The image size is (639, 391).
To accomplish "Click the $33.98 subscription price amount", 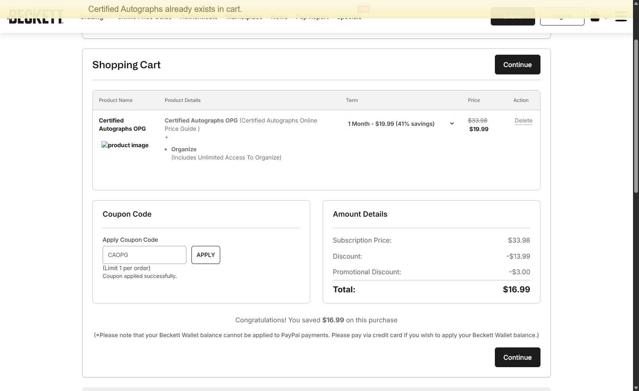I will coord(519,241).
